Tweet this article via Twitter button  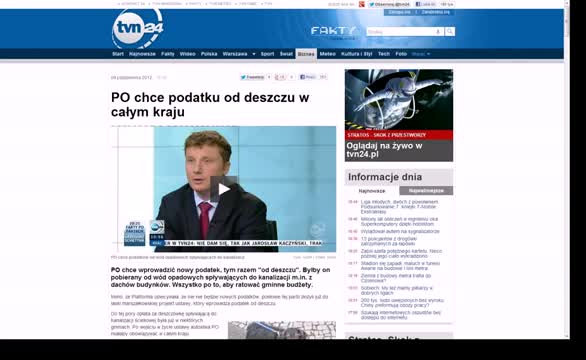click(252, 77)
